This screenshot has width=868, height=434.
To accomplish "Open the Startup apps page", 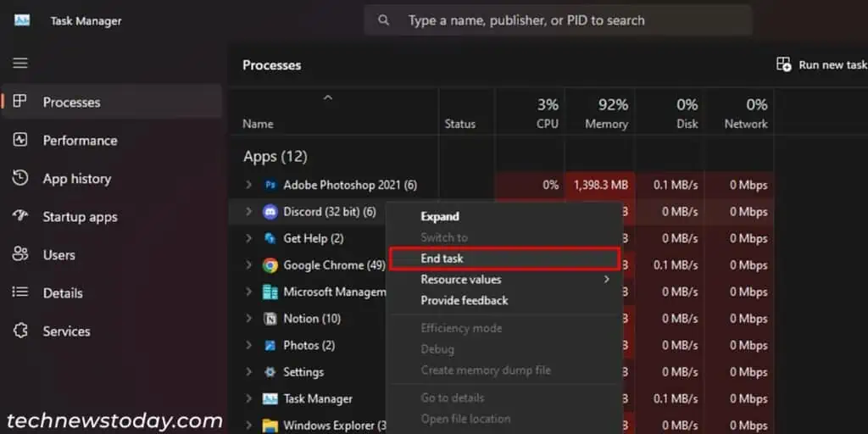I will click(113, 216).
